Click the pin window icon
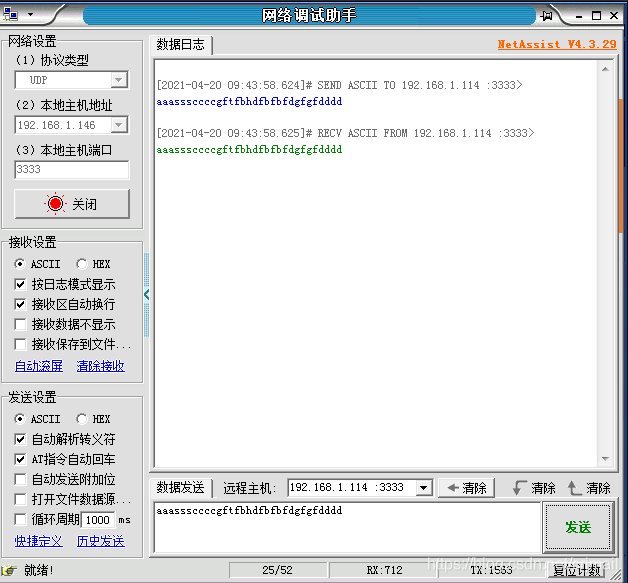 click(546, 16)
